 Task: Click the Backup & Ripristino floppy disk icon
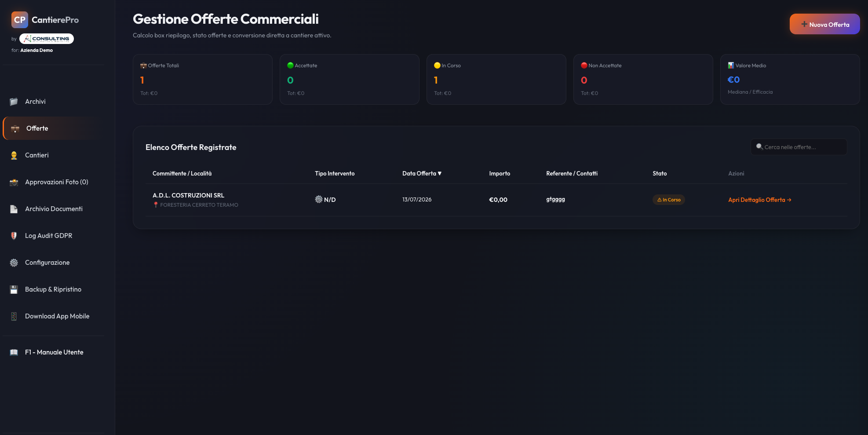(14, 289)
